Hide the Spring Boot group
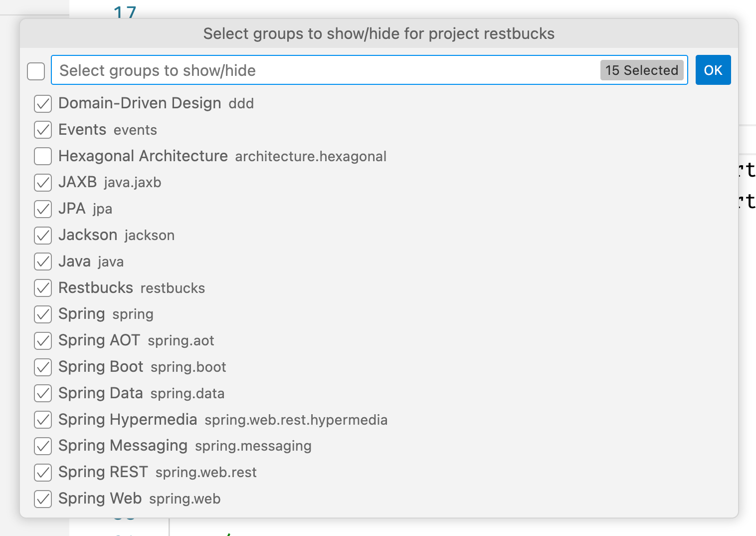Image resolution: width=756 pixels, height=536 pixels. [43, 367]
